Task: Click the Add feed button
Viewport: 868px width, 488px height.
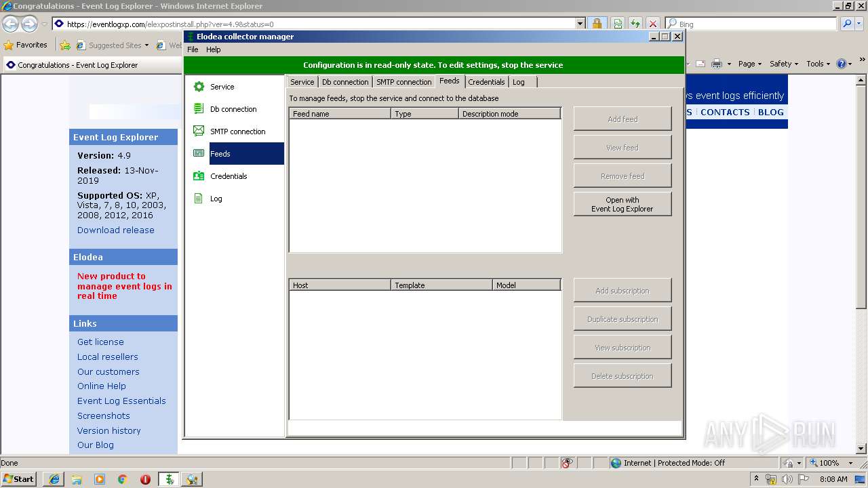Action: point(623,119)
